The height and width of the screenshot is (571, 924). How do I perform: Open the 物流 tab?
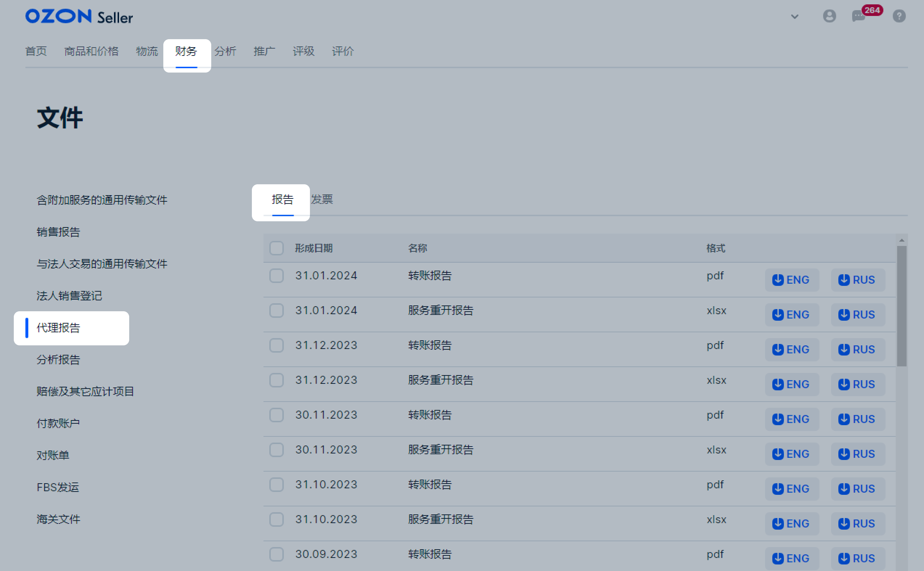click(147, 51)
